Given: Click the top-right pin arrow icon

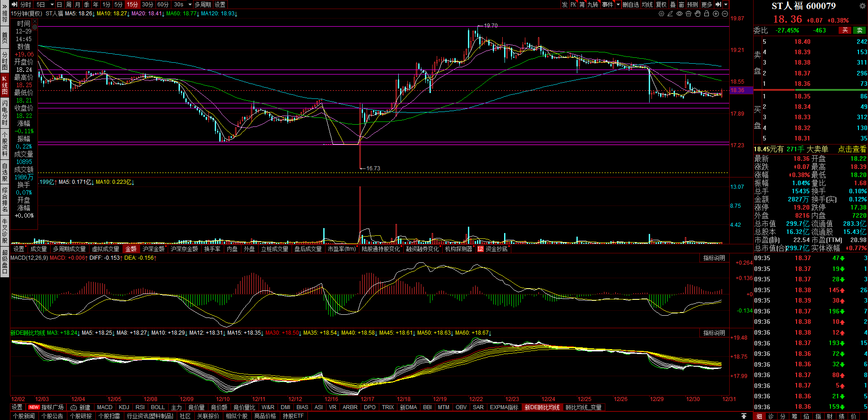Looking at the screenshot, I should point(718,5).
